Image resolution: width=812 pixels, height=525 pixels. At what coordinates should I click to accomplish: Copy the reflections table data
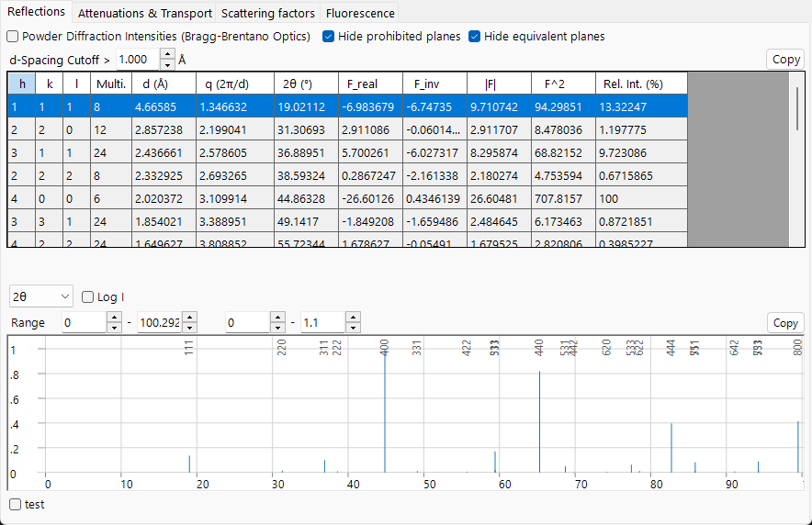coord(785,60)
